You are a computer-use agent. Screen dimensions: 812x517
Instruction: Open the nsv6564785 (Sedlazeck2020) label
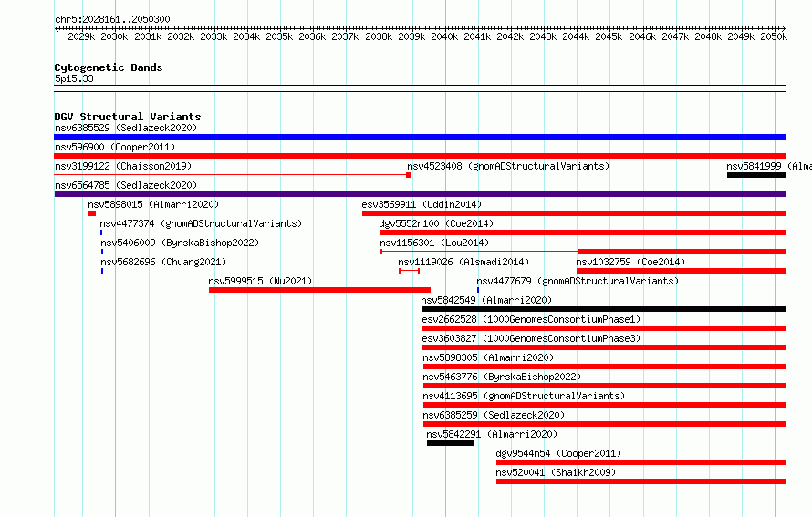[x=126, y=185]
